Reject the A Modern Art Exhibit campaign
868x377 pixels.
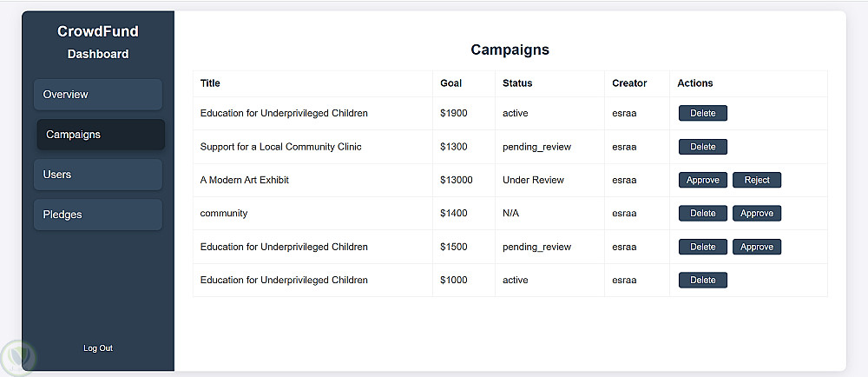pos(756,180)
